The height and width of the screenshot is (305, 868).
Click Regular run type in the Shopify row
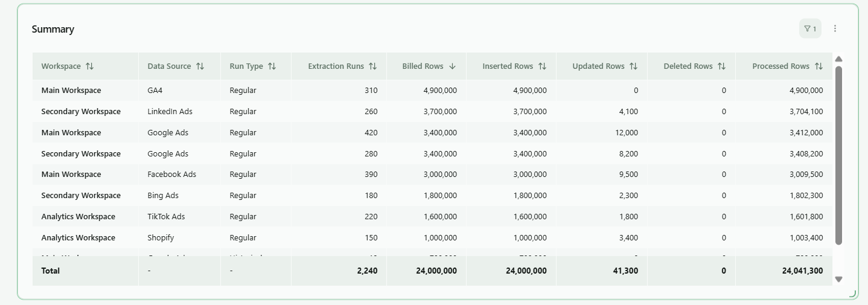point(243,238)
